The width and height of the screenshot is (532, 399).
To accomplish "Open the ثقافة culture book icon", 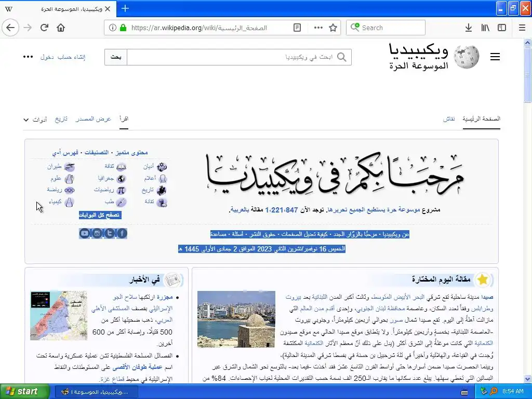I will click(121, 167).
